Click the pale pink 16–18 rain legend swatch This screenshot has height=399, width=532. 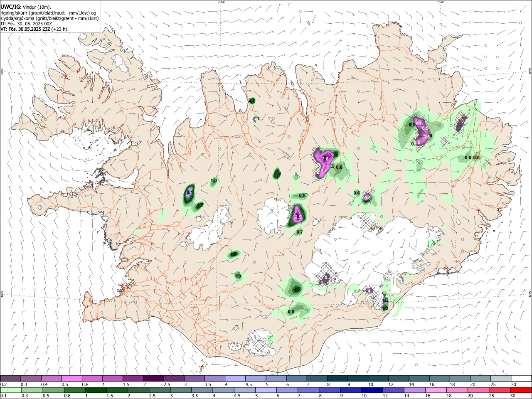pos(436,390)
